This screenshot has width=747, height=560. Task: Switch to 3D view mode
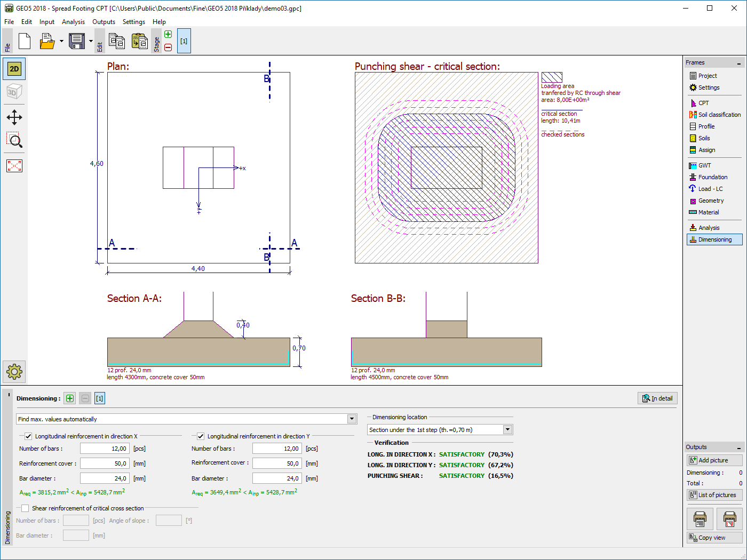coord(14,92)
